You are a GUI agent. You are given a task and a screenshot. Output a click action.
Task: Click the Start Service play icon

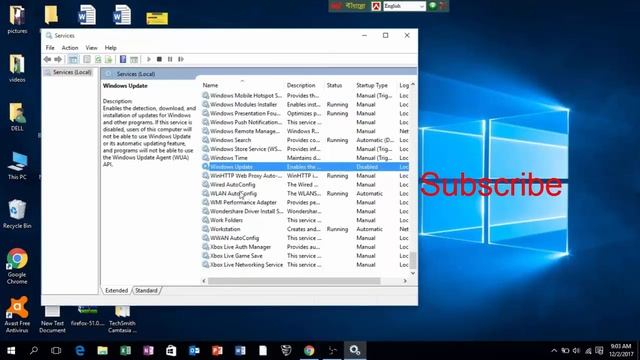pyautogui.click(x=149, y=59)
